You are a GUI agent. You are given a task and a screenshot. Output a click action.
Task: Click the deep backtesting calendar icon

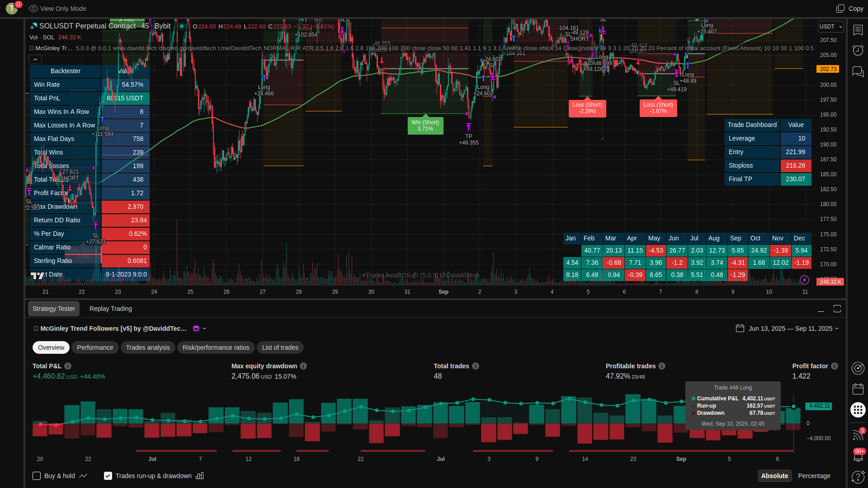(196, 328)
